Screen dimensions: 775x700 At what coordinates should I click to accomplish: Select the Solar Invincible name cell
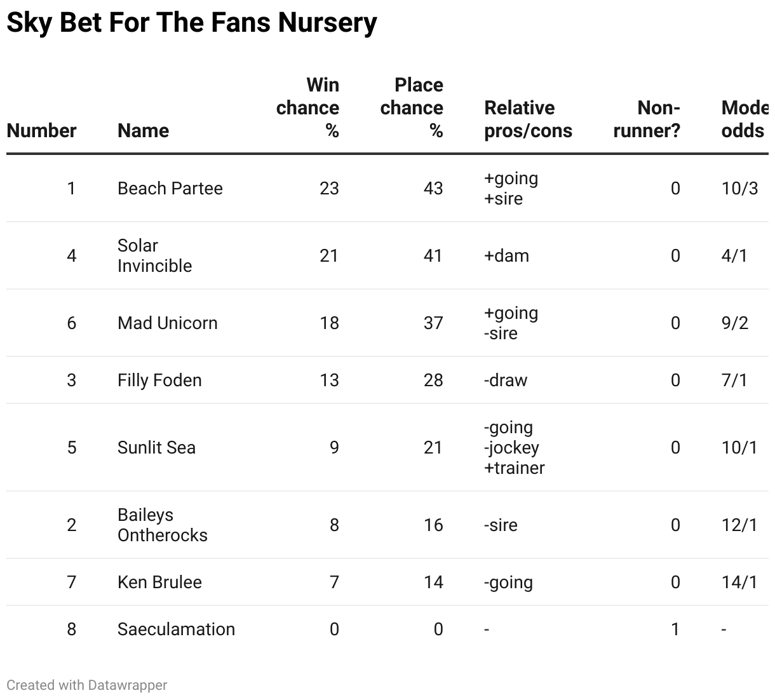click(x=154, y=256)
